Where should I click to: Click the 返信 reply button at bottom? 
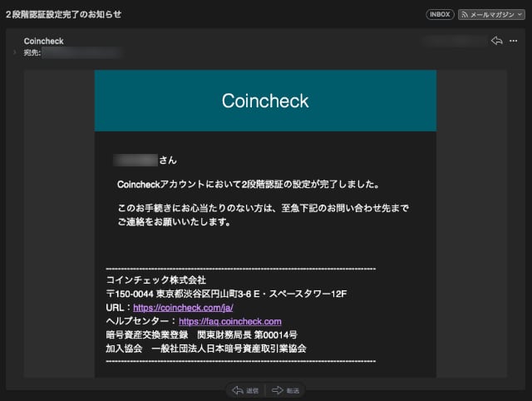click(x=245, y=390)
